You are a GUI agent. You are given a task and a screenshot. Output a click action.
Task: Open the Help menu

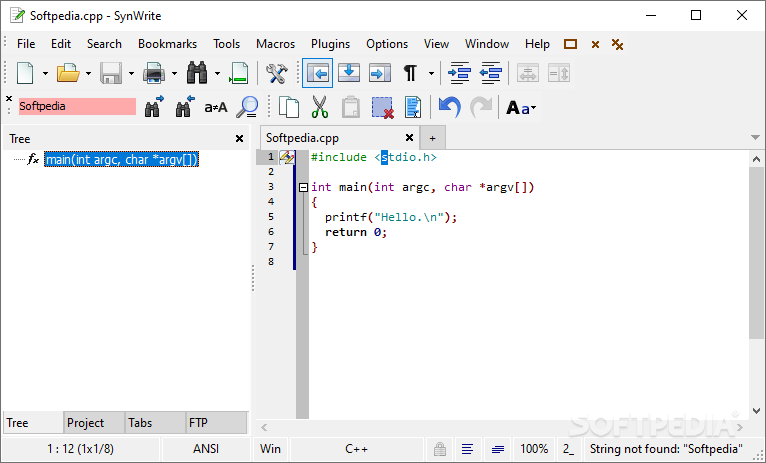537,44
